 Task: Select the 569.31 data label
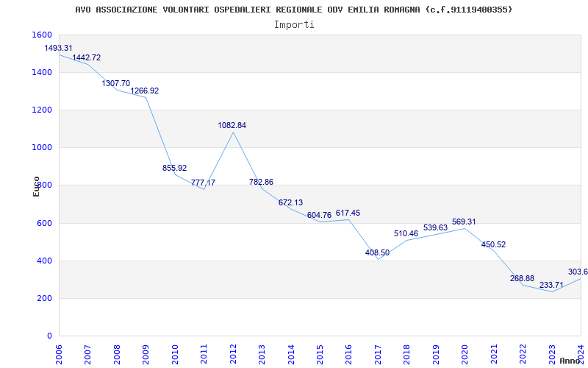pos(464,222)
